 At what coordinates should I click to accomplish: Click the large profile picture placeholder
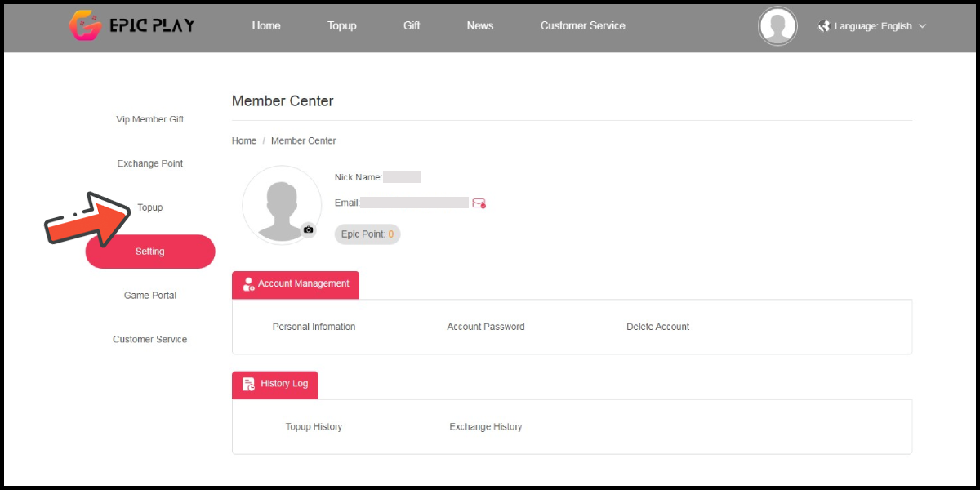(282, 205)
